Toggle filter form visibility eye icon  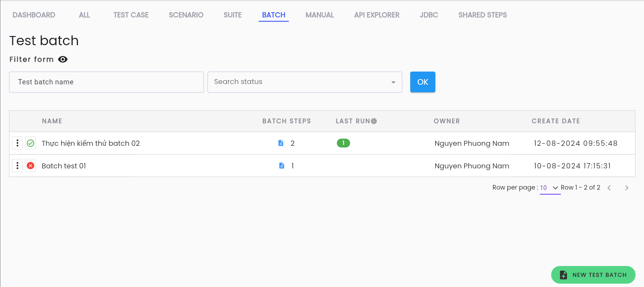63,59
